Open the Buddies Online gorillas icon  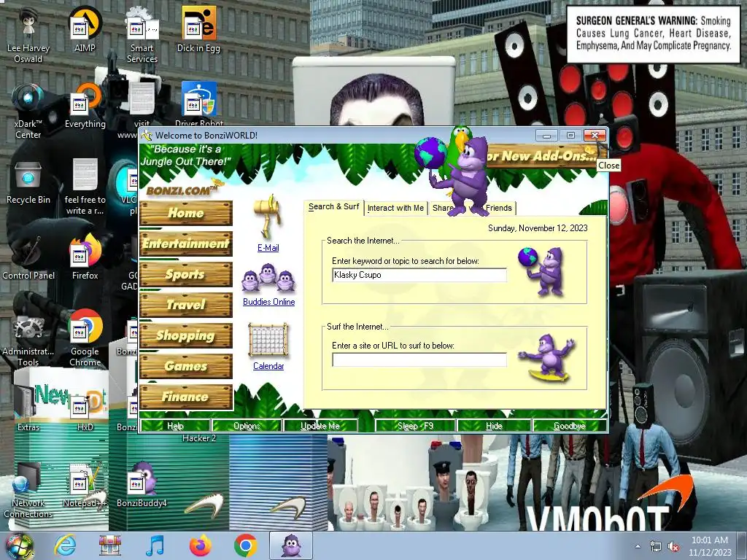(268, 279)
